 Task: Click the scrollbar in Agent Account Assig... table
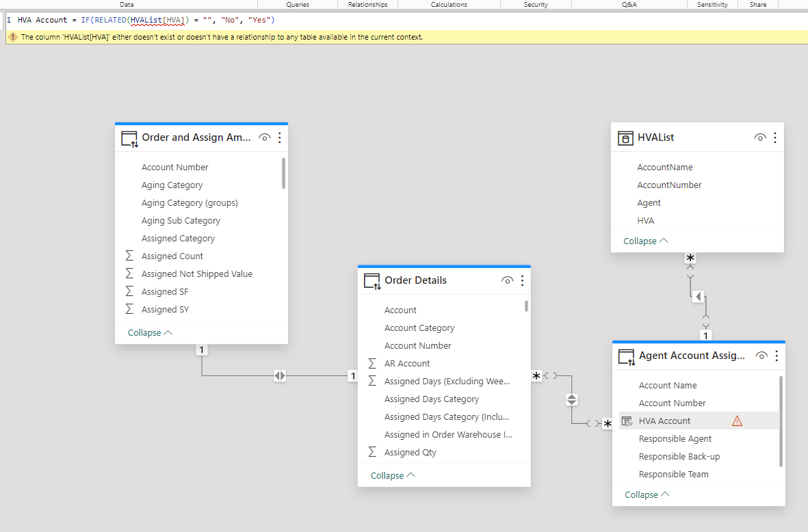pyautogui.click(x=781, y=421)
